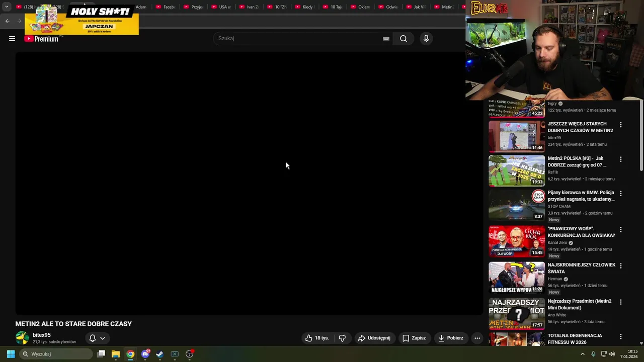Share the video via Udostępnij
The image size is (644, 362).
374,338
